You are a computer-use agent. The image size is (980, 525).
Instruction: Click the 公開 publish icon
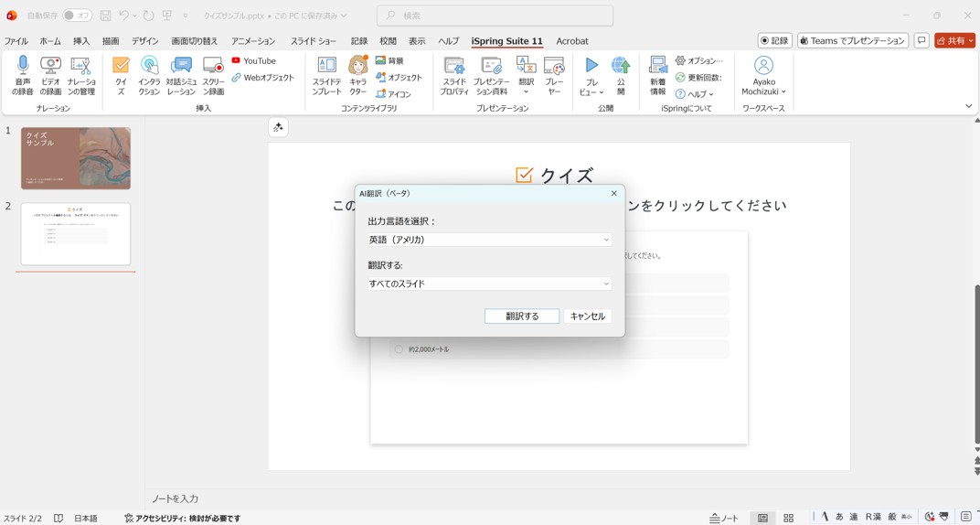click(621, 74)
